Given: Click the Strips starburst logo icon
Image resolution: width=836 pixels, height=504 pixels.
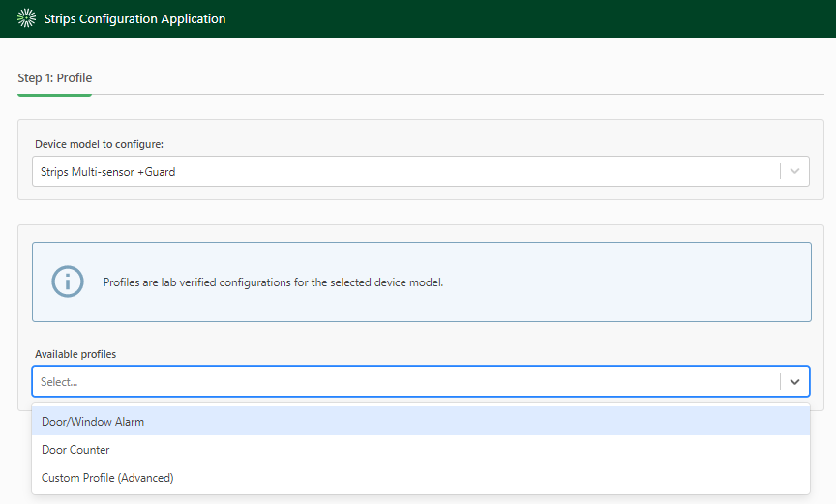Looking at the screenshot, I should [x=26, y=18].
